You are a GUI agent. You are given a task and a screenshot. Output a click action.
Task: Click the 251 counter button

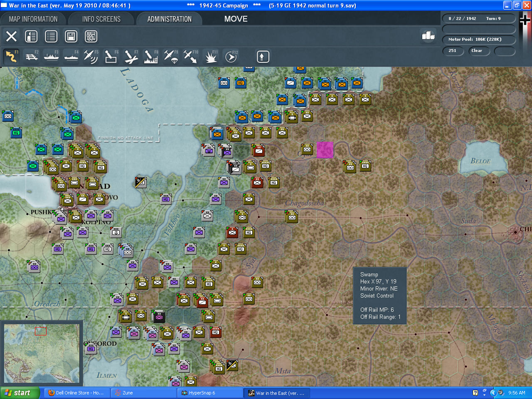click(x=453, y=51)
